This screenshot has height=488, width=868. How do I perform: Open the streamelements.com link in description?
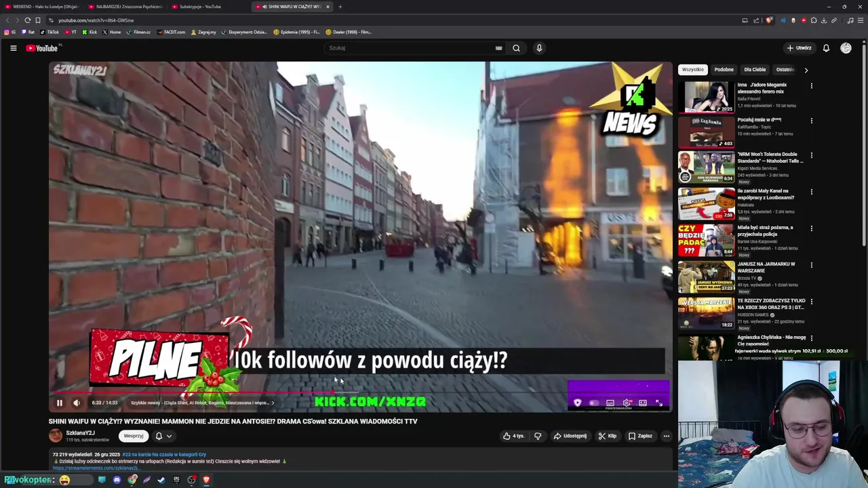[96, 468]
